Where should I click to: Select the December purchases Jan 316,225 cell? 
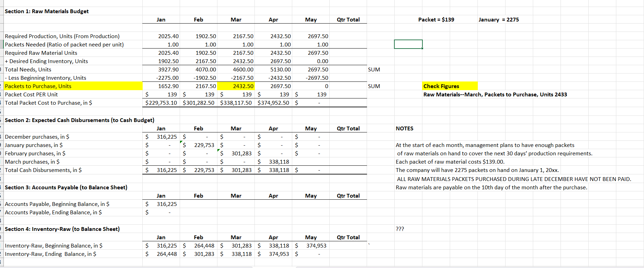(161, 137)
